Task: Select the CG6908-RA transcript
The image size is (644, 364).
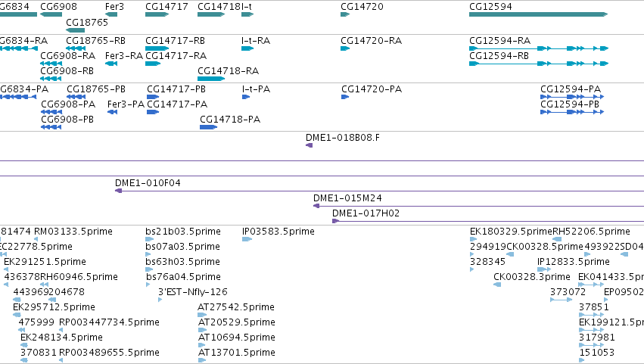Action: [51, 64]
